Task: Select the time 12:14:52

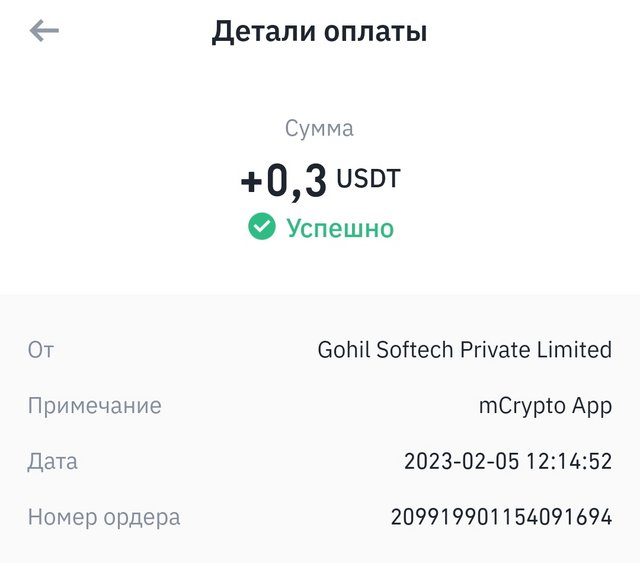Action: 569,461
